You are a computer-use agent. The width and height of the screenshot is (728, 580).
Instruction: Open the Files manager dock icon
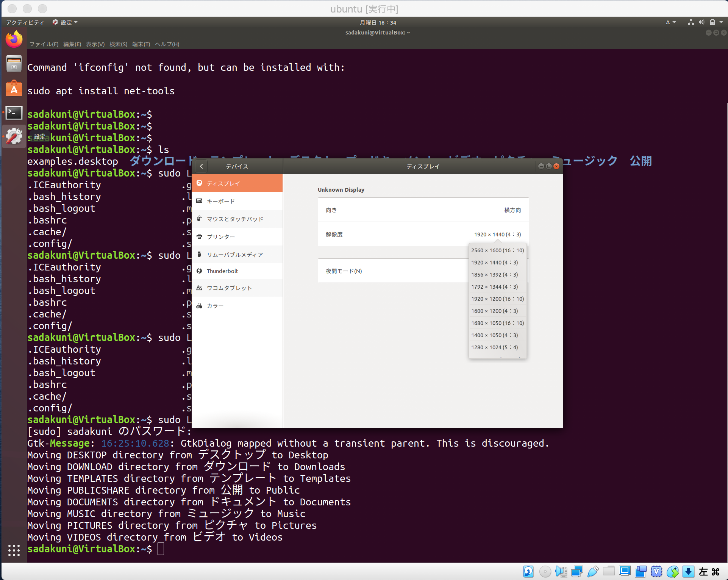(x=14, y=64)
